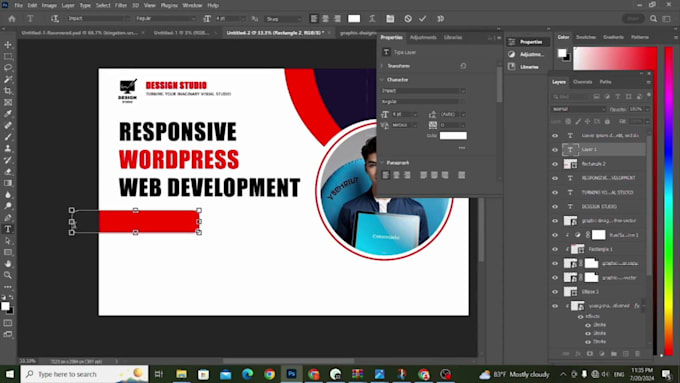Toggle text orientation in options bar
This screenshot has width=680, height=383.
55,19
